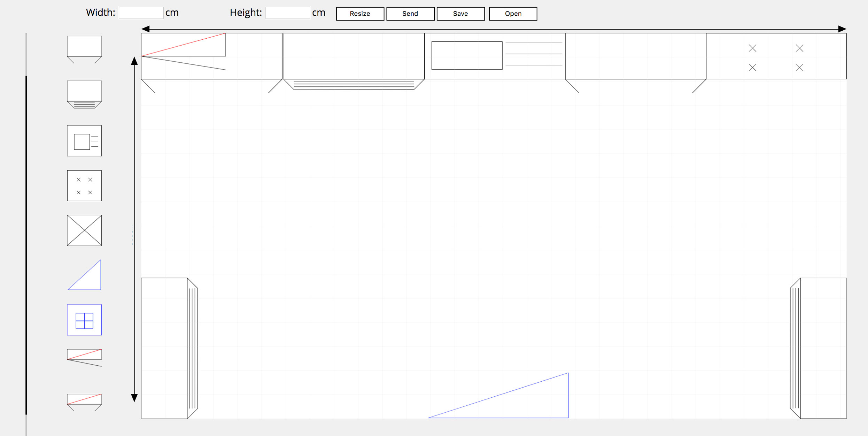Pick the sink unit palette icon
868x436 pixels.
(x=84, y=141)
